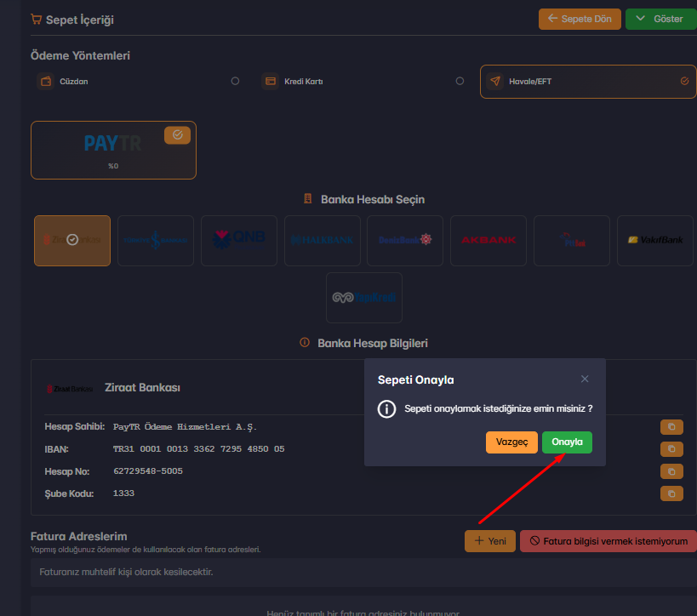Click account number 62729548-5005
The height and width of the screenshot is (616, 697).
[x=148, y=471]
